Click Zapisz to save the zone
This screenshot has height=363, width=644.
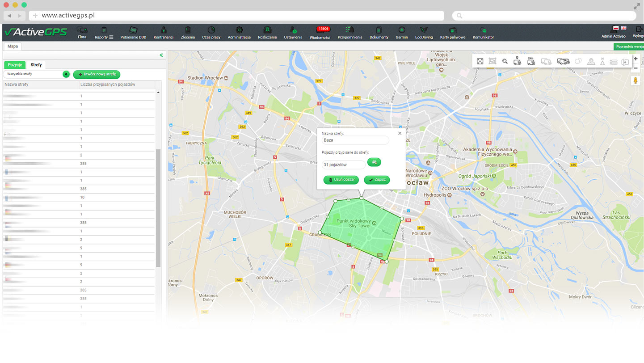[377, 180]
